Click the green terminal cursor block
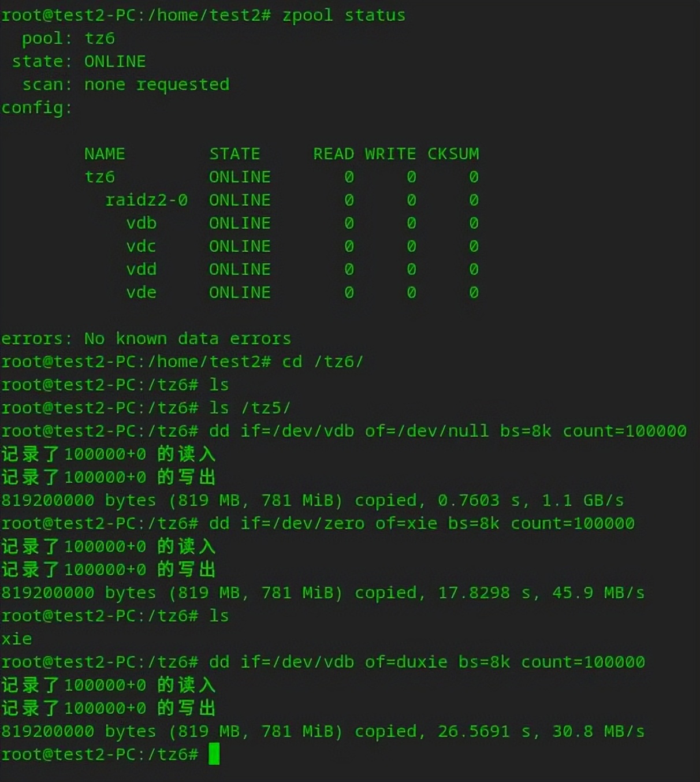Image resolution: width=700 pixels, height=782 pixels. tap(214, 754)
